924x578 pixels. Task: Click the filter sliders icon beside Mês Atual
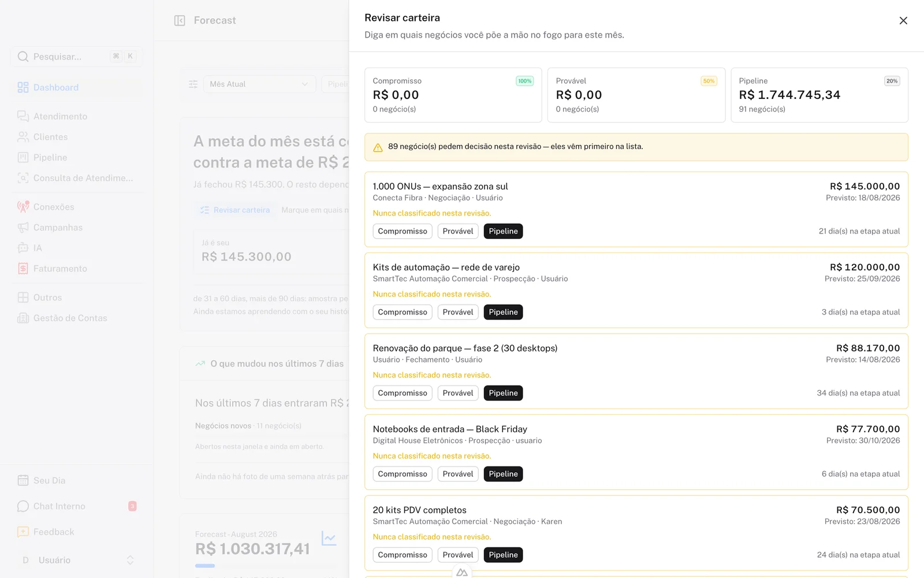pyautogui.click(x=193, y=84)
